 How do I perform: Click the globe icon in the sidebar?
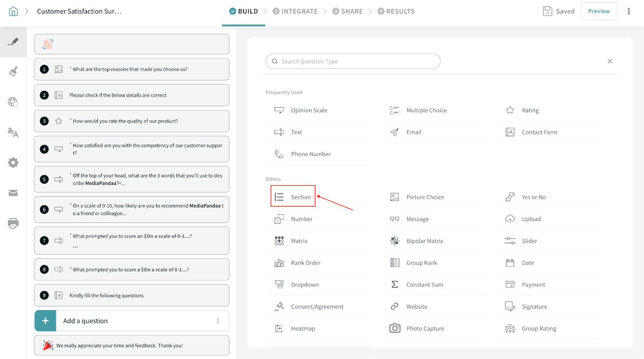click(x=13, y=102)
